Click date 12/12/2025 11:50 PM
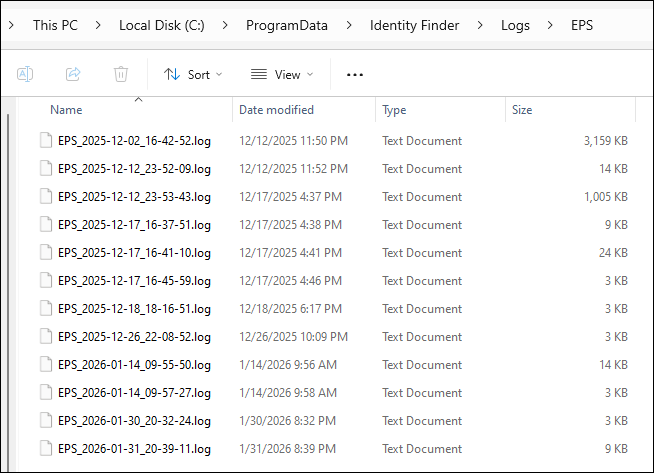The image size is (654, 473). tap(293, 141)
